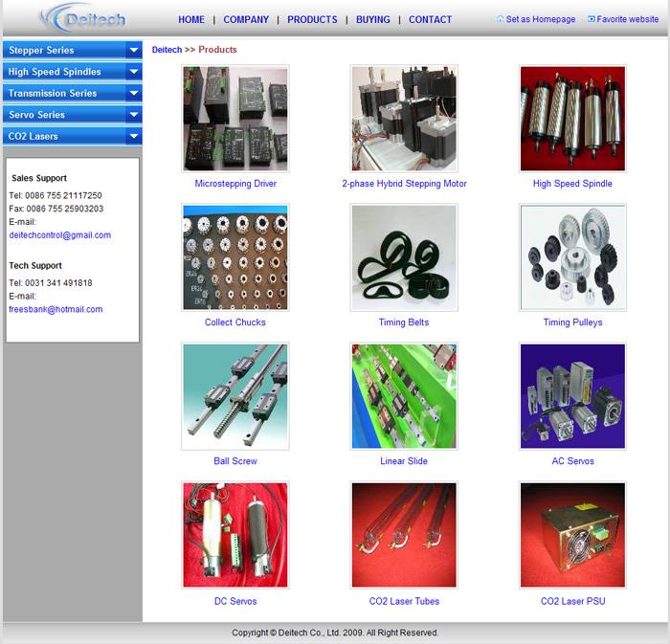Open the Linear Slide product image

[404, 396]
